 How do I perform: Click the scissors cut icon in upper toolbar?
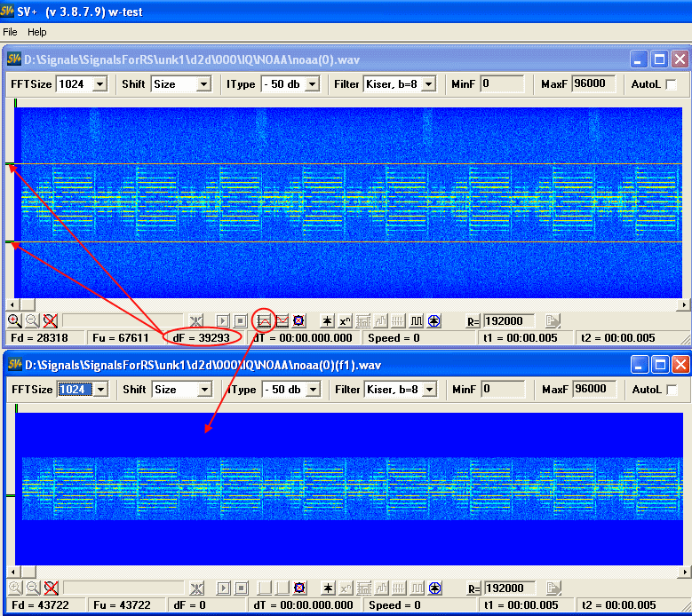tap(197, 320)
